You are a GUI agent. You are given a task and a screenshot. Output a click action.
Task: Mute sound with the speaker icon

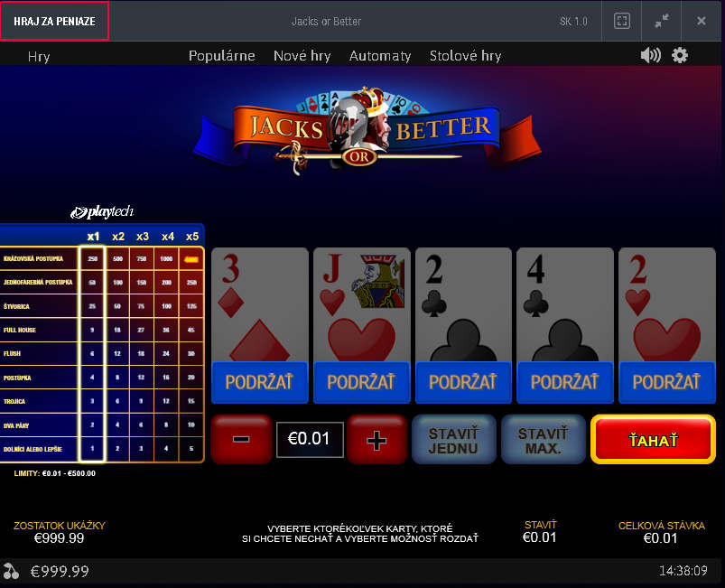pos(650,55)
